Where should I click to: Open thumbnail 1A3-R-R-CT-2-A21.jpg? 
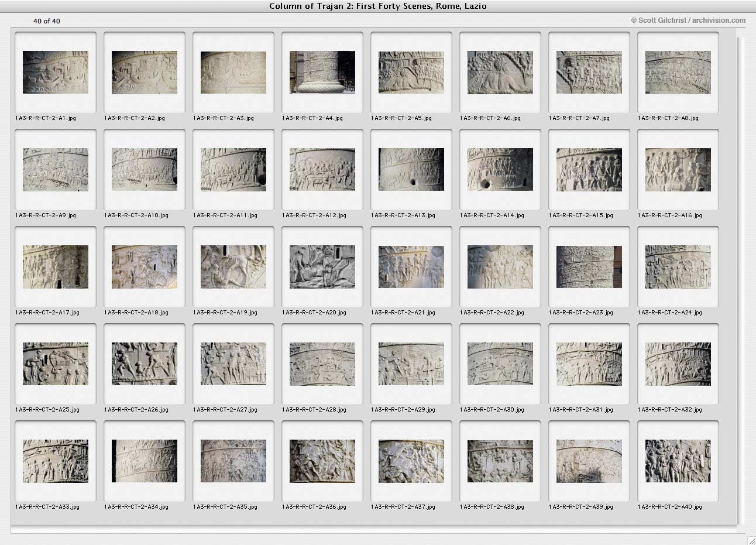click(x=411, y=266)
